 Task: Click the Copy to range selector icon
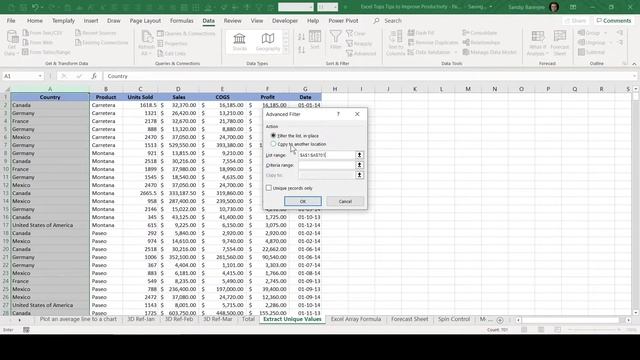click(359, 175)
